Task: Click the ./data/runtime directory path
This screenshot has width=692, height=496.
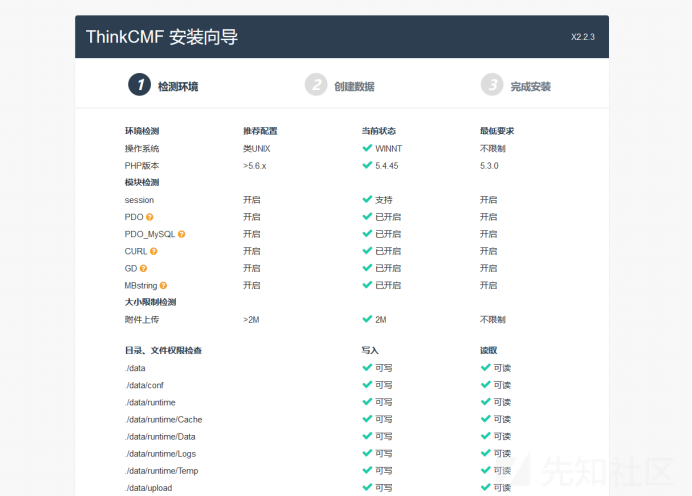Action: (x=150, y=402)
